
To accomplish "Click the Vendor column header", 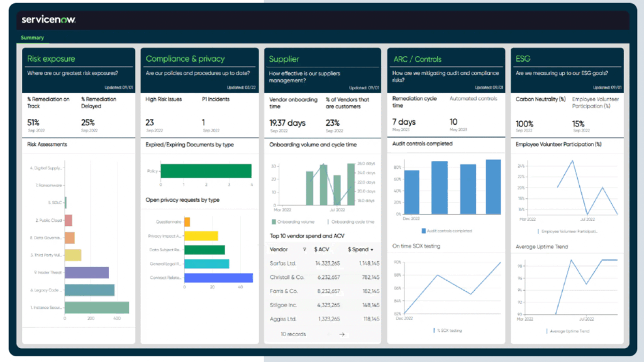I will pyautogui.click(x=279, y=249).
